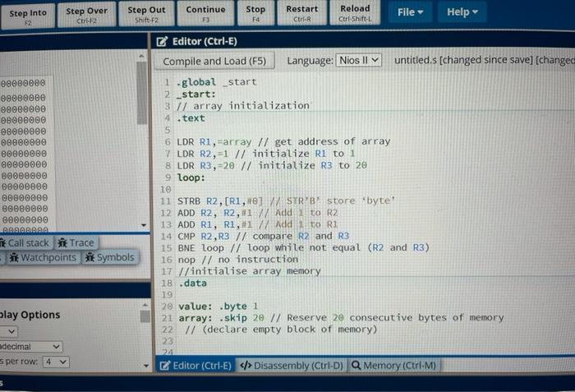Open the Symbols tab
The width and height of the screenshot is (575, 392).
tap(110, 257)
